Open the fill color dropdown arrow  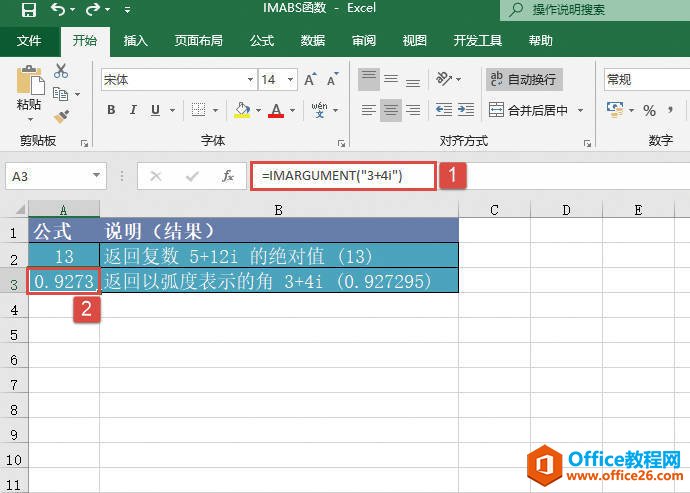[x=258, y=110]
